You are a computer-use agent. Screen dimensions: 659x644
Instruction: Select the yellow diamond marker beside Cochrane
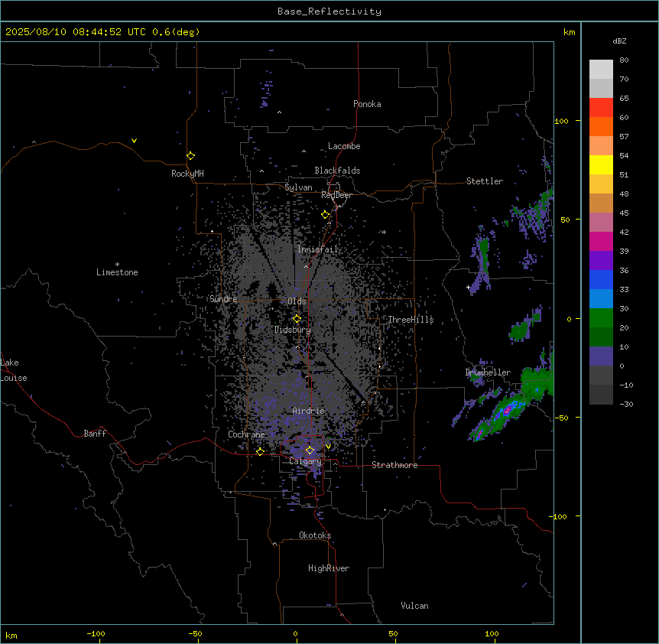[260, 451]
